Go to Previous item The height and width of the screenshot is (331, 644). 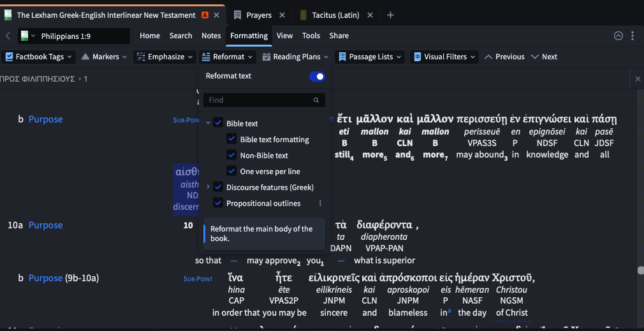point(504,57)
